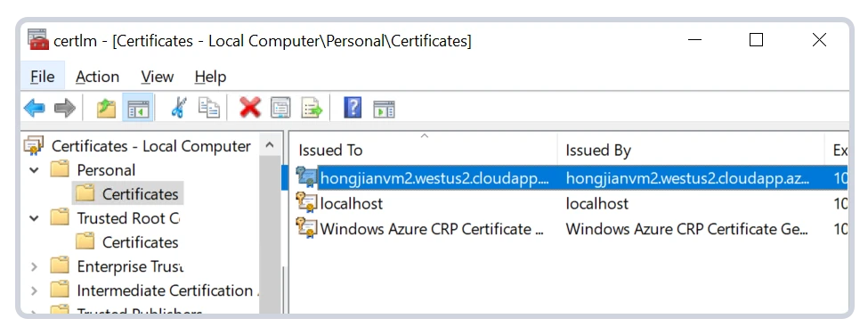Click the red Delete X icon
The width and height of the screenshot is (868, 335).
[x=249, y=108]
